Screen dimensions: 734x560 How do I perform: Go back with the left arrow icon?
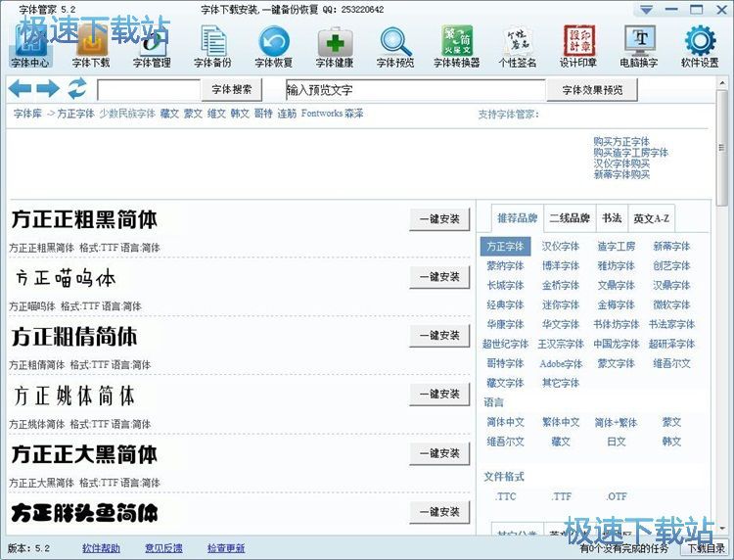point(20,88)
